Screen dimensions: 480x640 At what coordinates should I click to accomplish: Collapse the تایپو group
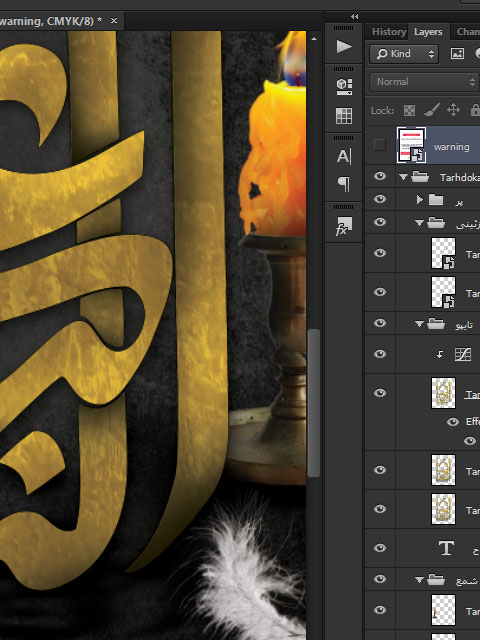click(x=419, y=324)
